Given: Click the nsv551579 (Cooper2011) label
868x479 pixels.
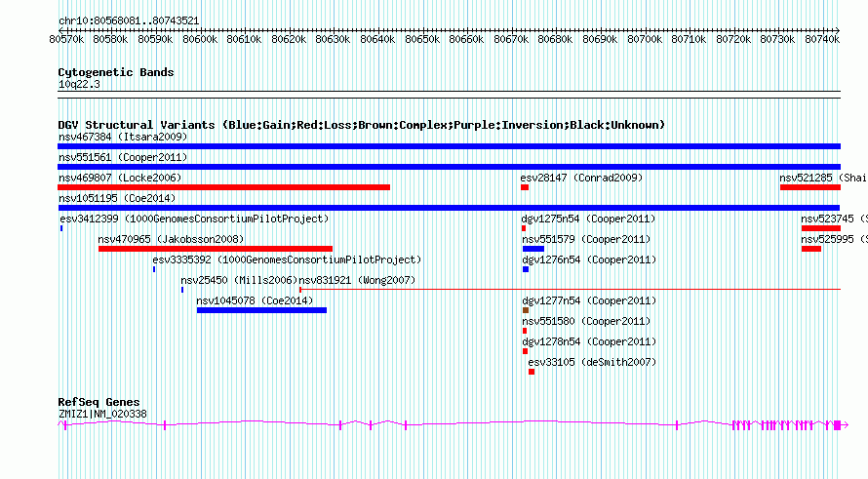Looking at the screenshot, I should click(x=586, y=239).
